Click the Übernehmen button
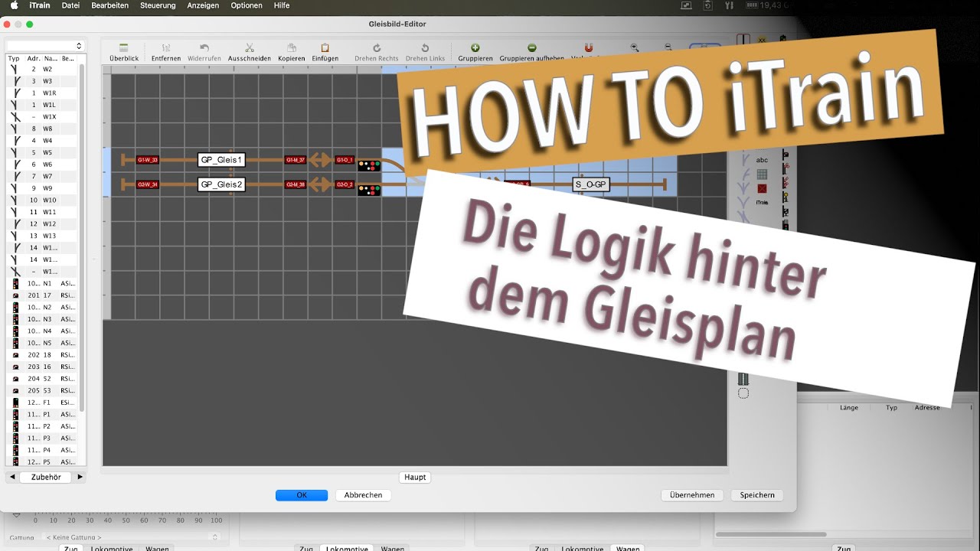This screenshot has width=980, height=551. tap(692, 495)
